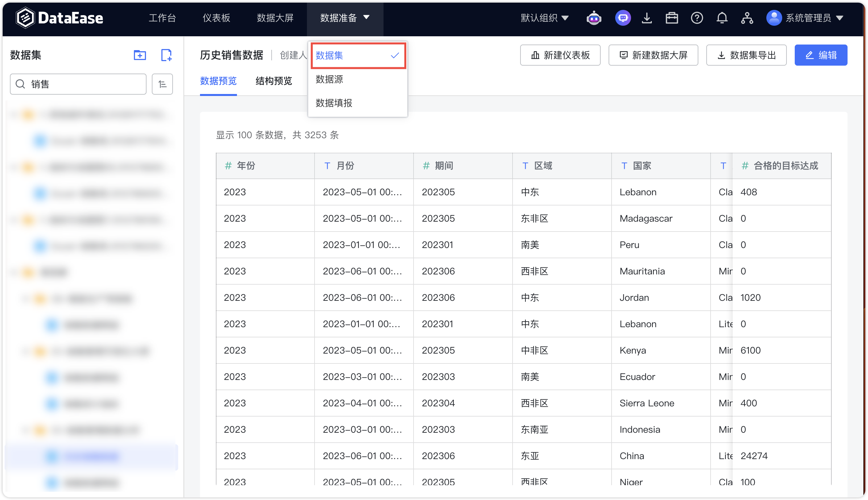This screenshot has width=868, height=500.
Task: Switch to the 结构预览 tab
Action: coord(273,81)
